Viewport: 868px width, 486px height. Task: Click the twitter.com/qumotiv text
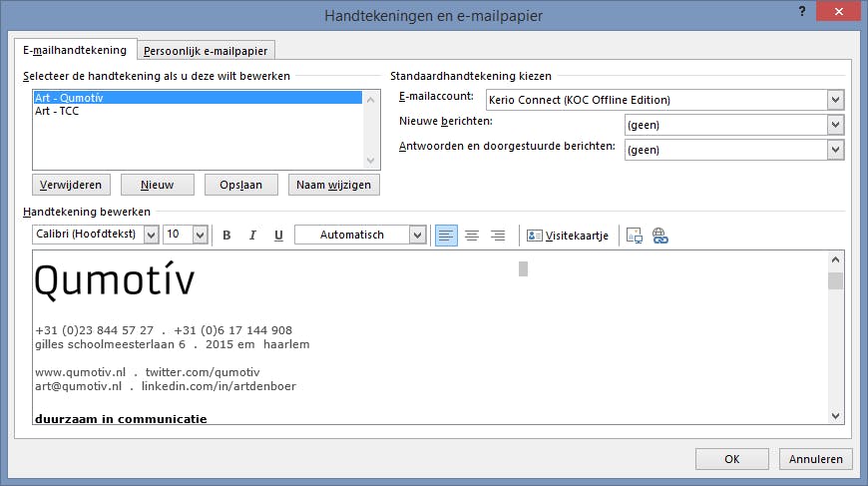203,372
